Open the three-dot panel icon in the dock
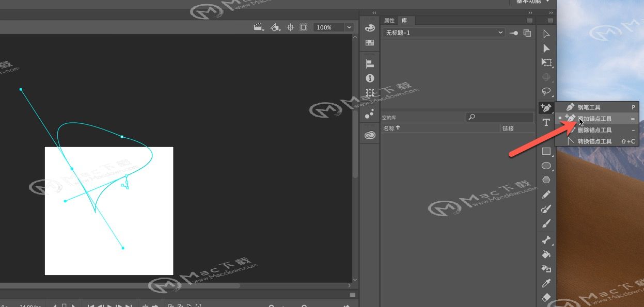Viewport: 644px width, 307px height. click(x=370, y=115)
